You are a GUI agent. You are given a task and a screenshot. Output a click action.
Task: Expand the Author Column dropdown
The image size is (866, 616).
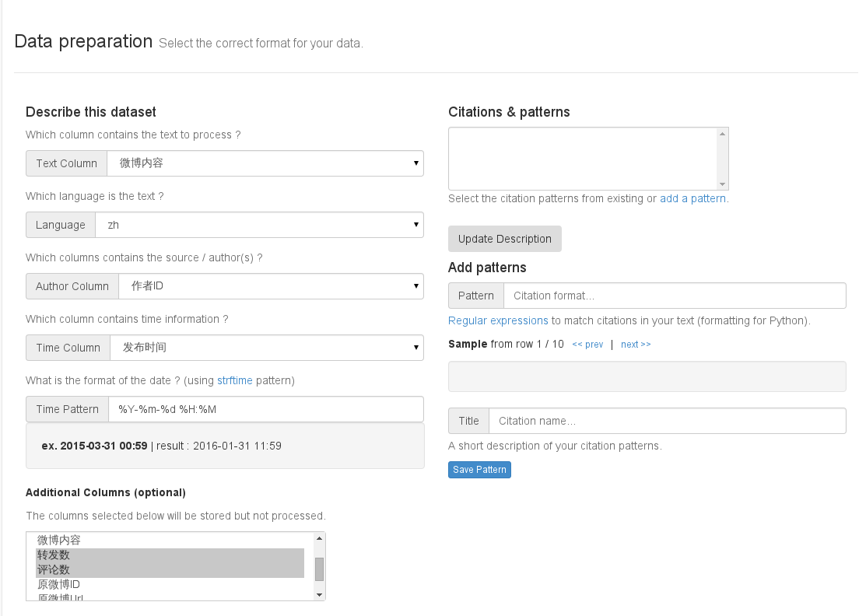tap(270, 286)
